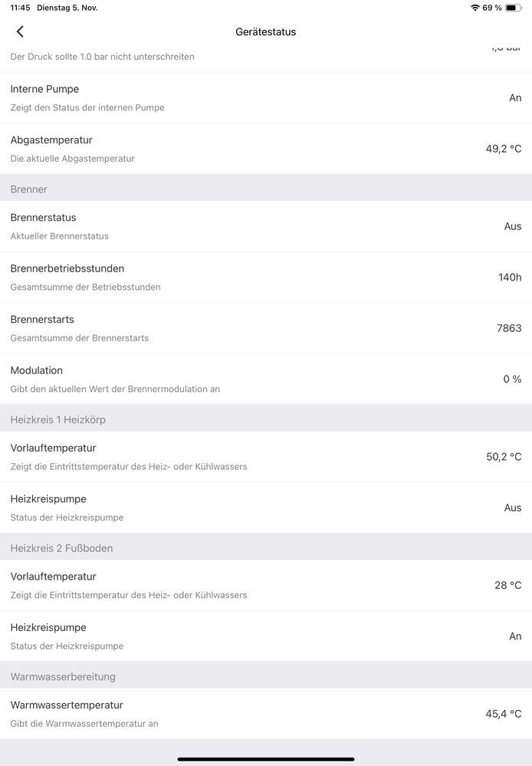Tap the back arrow icon
Viewport: 532px width, 766px height.
coord(20,31)
